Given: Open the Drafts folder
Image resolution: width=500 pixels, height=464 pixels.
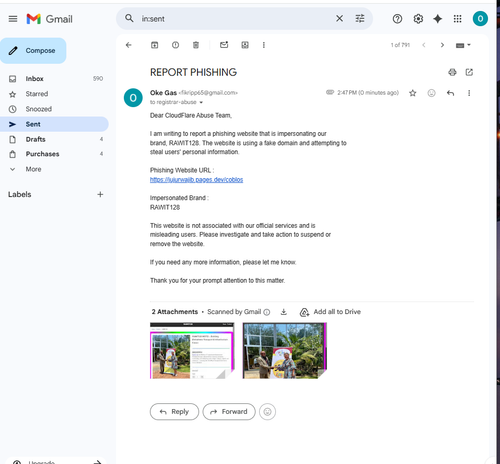Looking at the screenshot, I should click(54, 139).
